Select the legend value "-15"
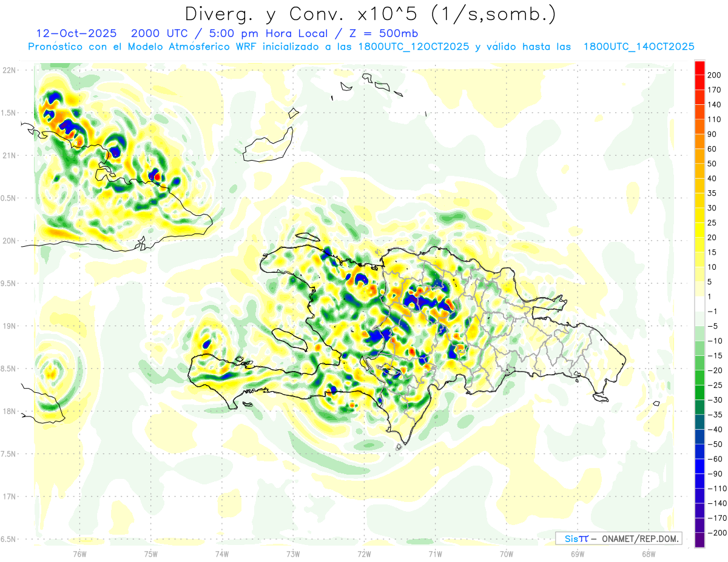 click(715, 355)
